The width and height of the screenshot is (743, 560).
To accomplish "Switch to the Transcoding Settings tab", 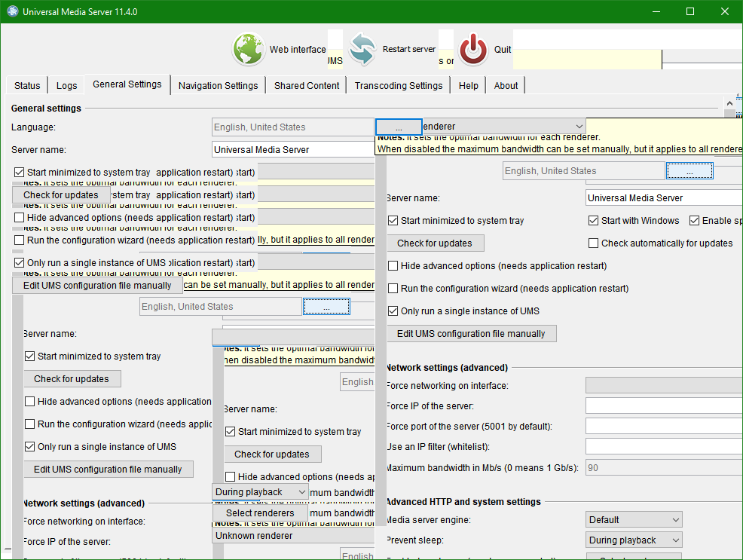I will [x=399, y=86].
